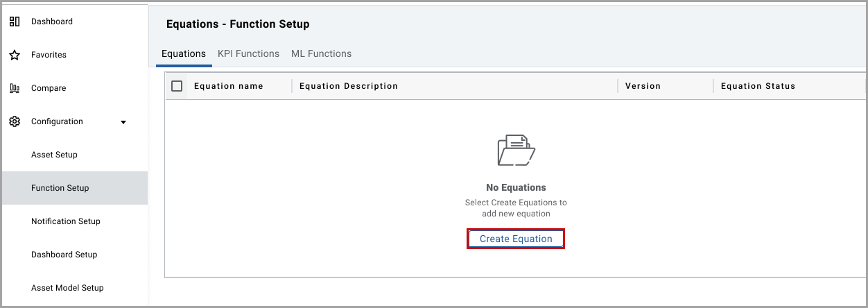Click the Compare chart icon

pos(15,88)
